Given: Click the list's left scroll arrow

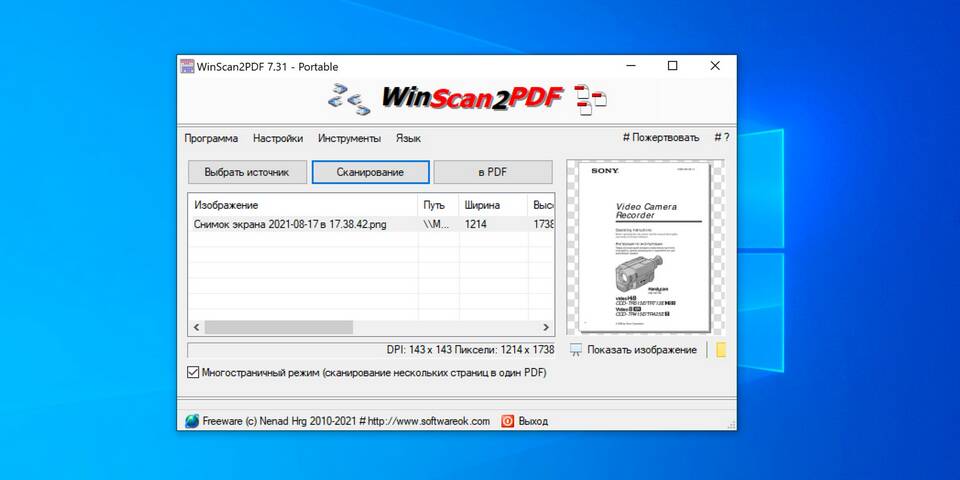Looking at the screenshot, I should pyautogui.click(x=196, y=328).
